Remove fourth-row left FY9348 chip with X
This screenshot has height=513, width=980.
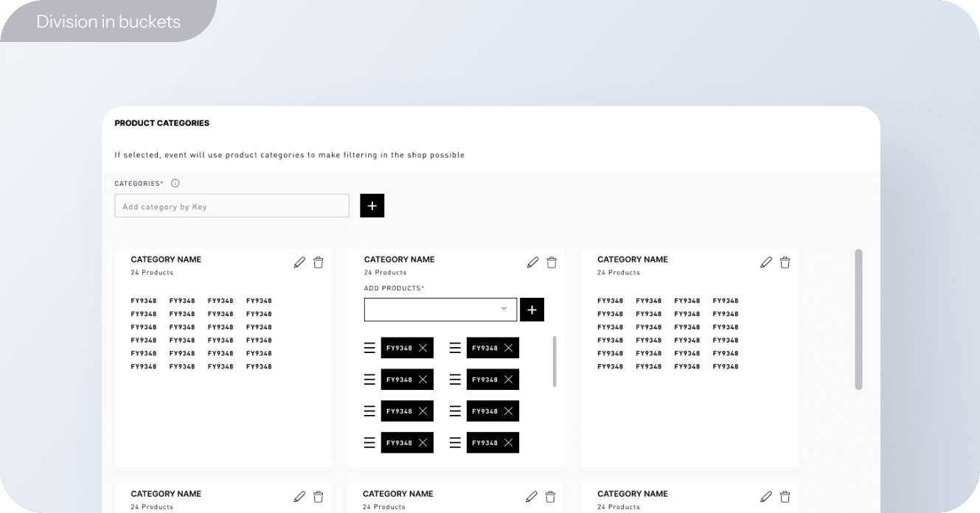(x=423, y=443)
